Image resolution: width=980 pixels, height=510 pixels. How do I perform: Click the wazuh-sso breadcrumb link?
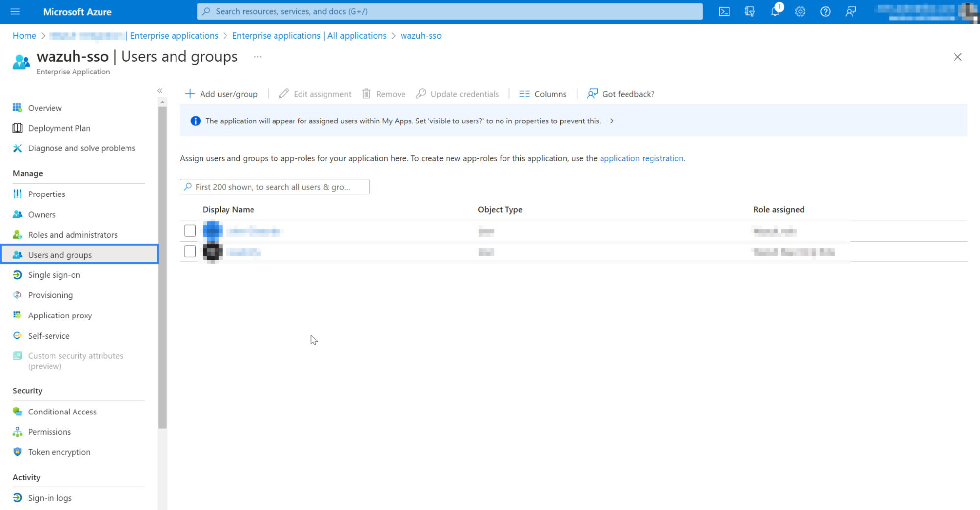[x=421, y=36]
